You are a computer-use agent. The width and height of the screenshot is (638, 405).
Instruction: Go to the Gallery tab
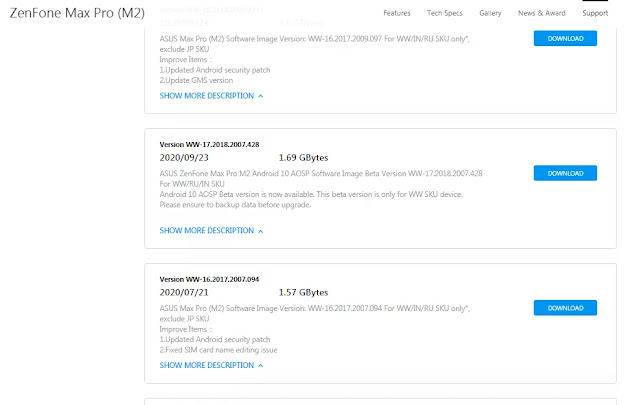[490, 13]
